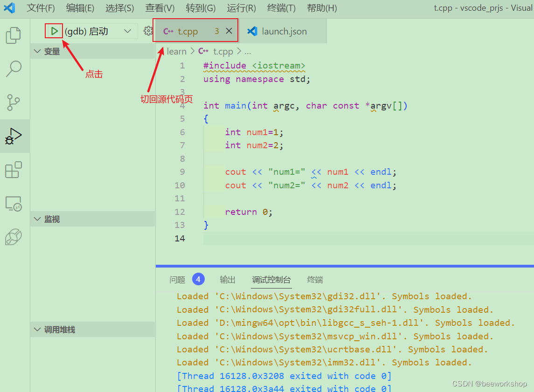The width and height of the screenshot is (534, 392).
Task: Open launch.json via the gear icon
Action: point(148,31)
